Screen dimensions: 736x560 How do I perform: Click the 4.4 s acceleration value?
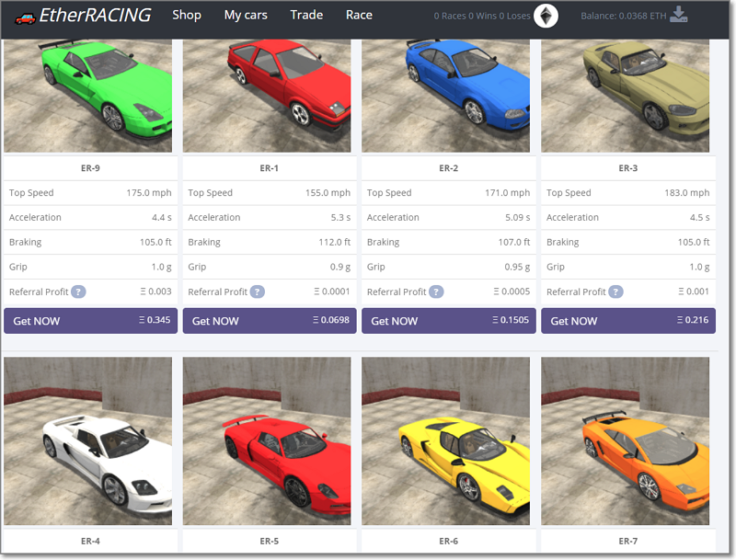[x=162, y=218]
